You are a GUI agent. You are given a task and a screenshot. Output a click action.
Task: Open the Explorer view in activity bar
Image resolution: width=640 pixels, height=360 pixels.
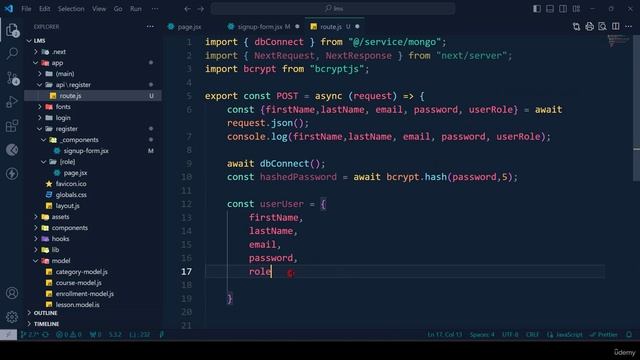(12, 30)
